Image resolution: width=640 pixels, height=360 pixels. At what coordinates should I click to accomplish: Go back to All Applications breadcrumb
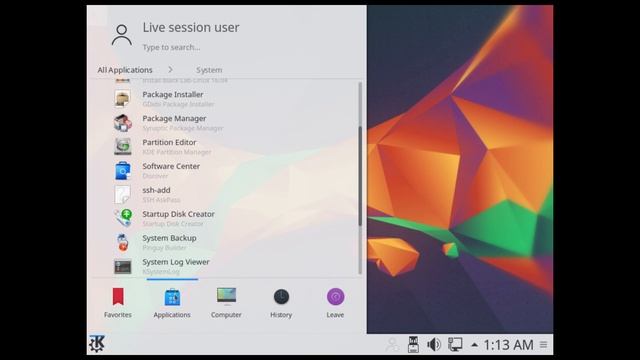click(124, 70)
